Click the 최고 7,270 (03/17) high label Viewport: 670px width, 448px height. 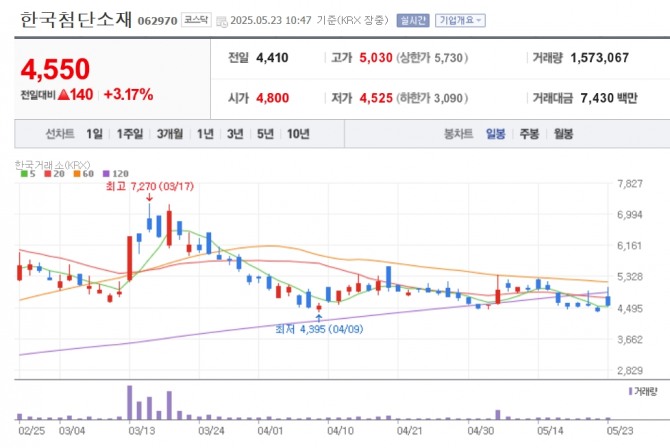150,186
